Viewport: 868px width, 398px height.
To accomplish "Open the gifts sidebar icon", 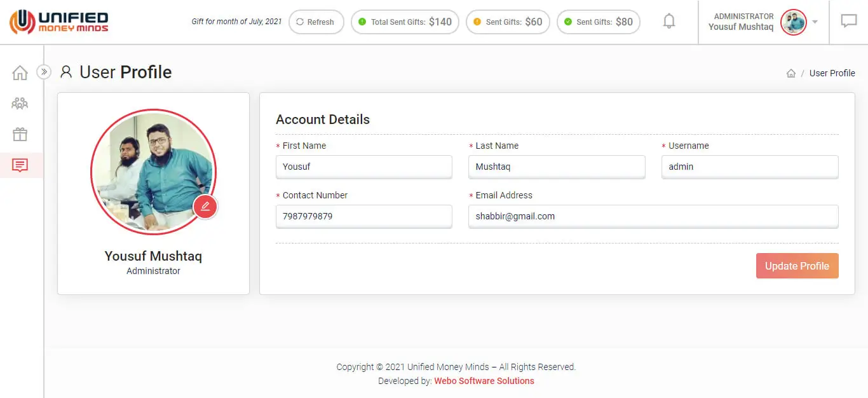I will (20, 134).
